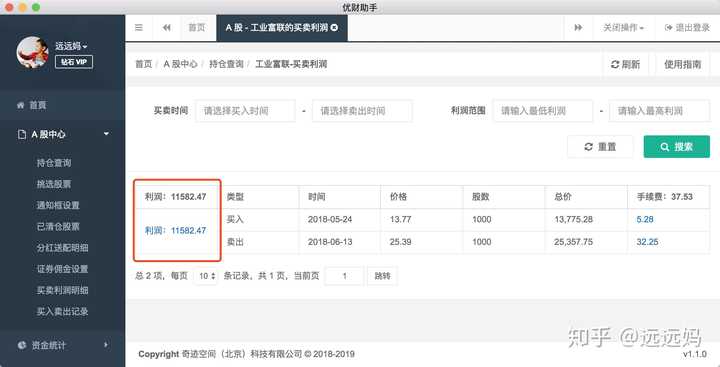Viewport: 720px width, 367px height.
Task: Click the 持仓查询 breadcrumb link
Action: [226, 64]
